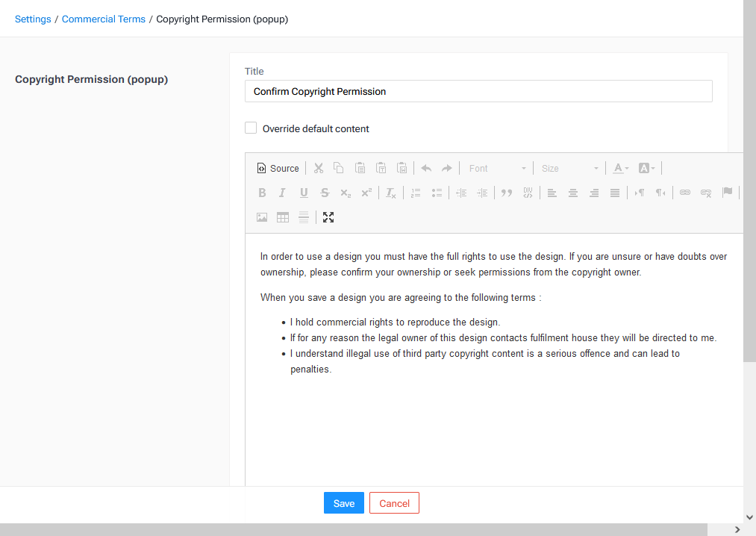The width and height of the screenshot is (756, 536).
Task: Open the Font dropdown
Action: 496,169
